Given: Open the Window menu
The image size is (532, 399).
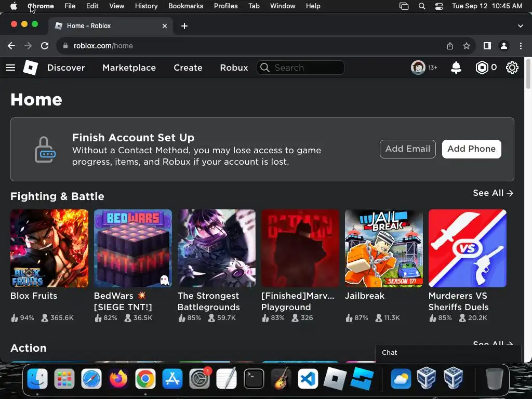Looking at the screenshot, I should tap(283, 6).
